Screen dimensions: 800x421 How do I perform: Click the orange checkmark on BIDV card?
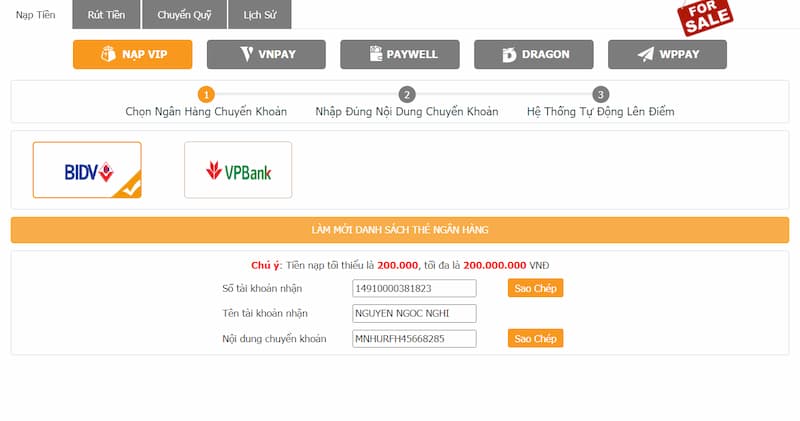click(130, 187)
